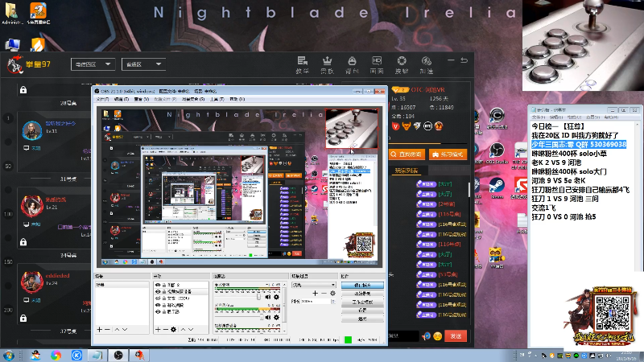Click the OBS mixer panel vertical scrollbar

(285, 306)
